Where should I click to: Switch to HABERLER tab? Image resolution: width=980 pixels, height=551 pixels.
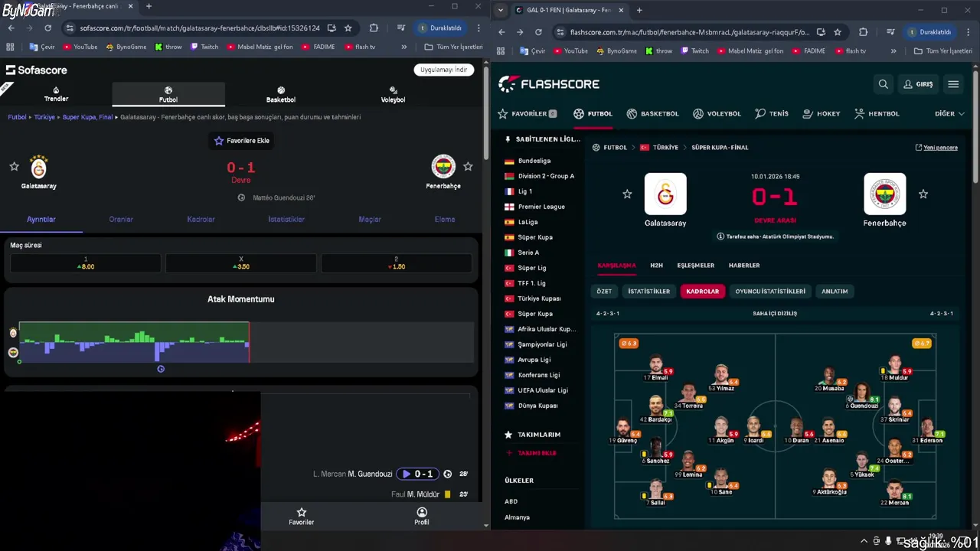pos(744,266)
